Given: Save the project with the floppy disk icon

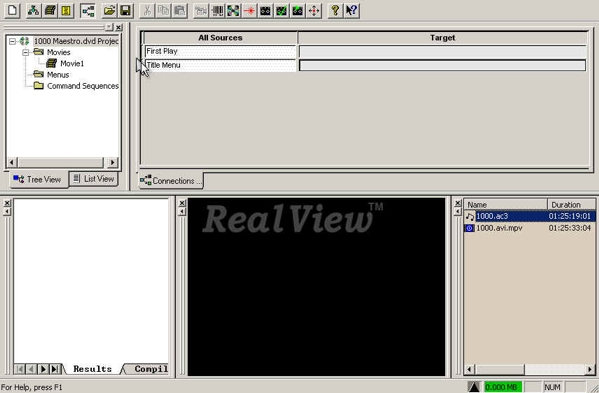Looking at the screenshot, I should coord(125,10).
